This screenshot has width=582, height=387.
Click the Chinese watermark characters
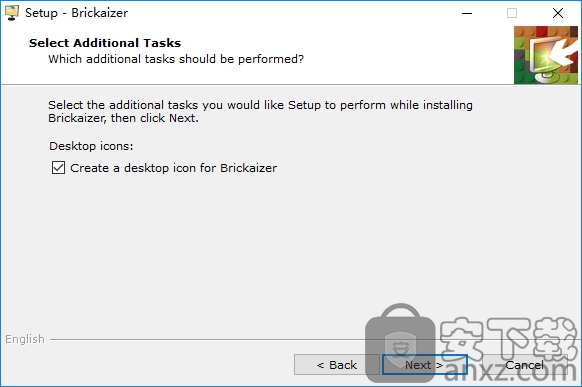pos(509,338)
